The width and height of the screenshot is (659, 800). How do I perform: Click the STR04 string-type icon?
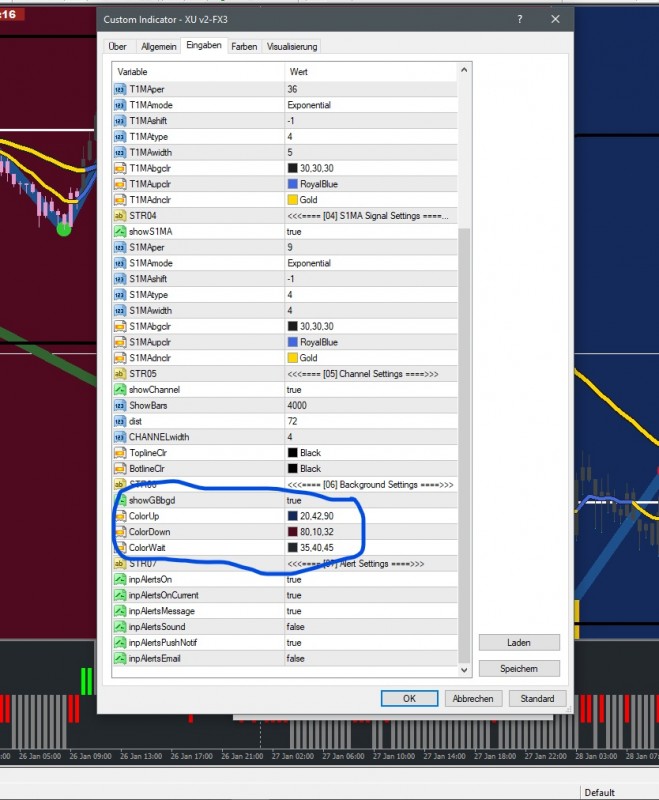coord(120,216)
